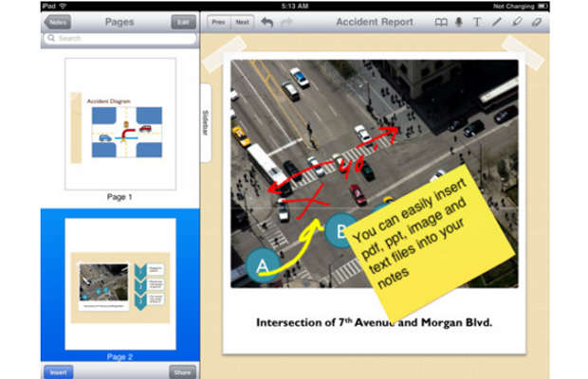Tap the Edit button in Pages
The height and width of the screenshot is (379, 588).
coord(183,22)
